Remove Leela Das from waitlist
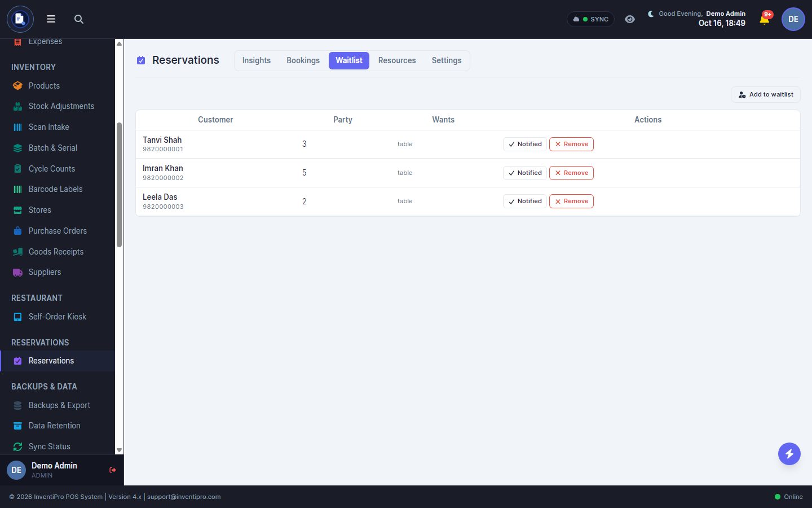Viewport: 812px width, 508px height. tap(571, 201)
